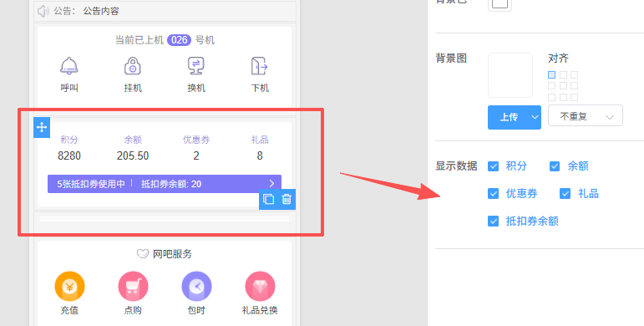The width and height of the screenshot is (644, 326).
Task: Click the 026 machine number badge
Action: click(x=179, y=40)
